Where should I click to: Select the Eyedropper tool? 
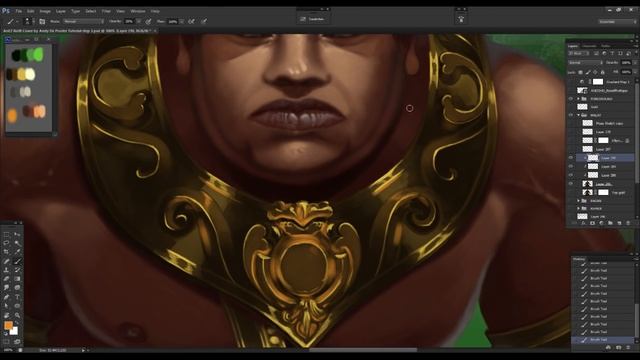coord(17,252)
